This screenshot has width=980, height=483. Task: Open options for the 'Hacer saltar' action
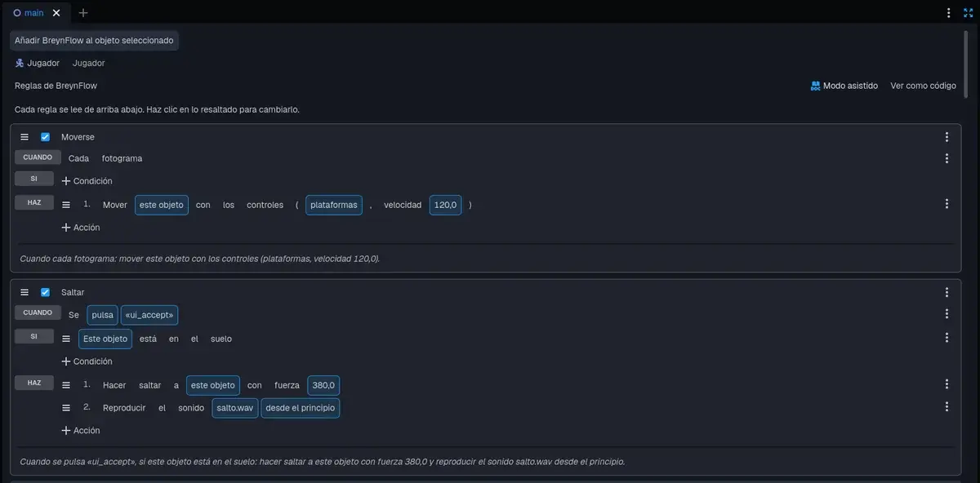click(x=947, y=384)
